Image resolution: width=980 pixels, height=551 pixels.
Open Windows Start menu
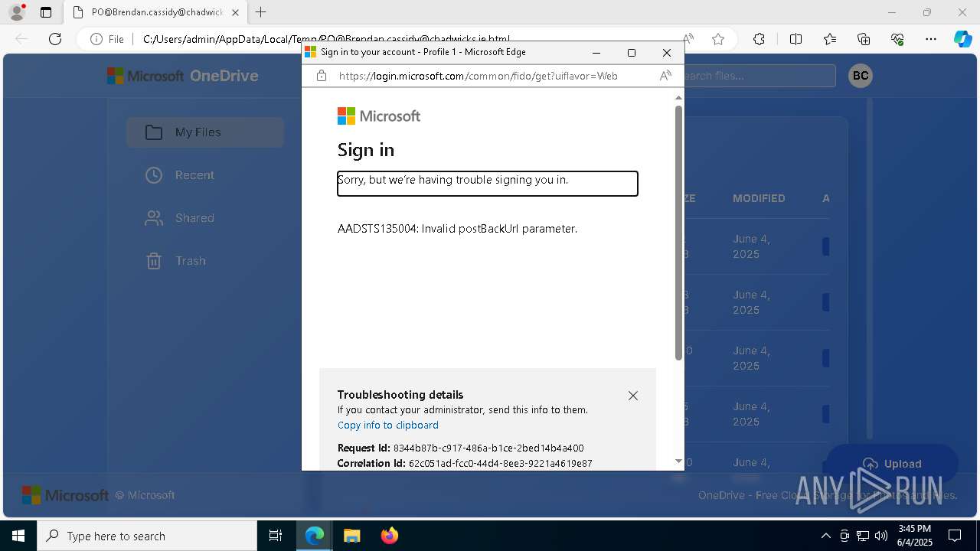pyautogui.click(x=18, y=536)
